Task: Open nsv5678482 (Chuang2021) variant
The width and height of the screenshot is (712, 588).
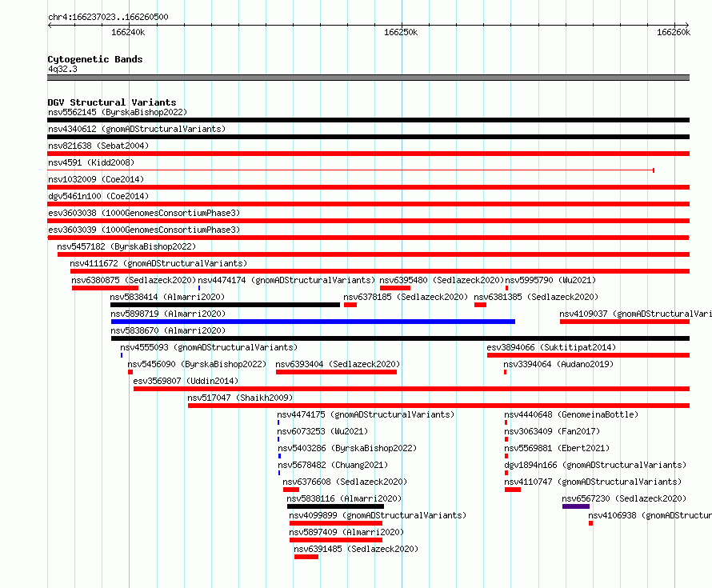Action: (x=334, y=465)
